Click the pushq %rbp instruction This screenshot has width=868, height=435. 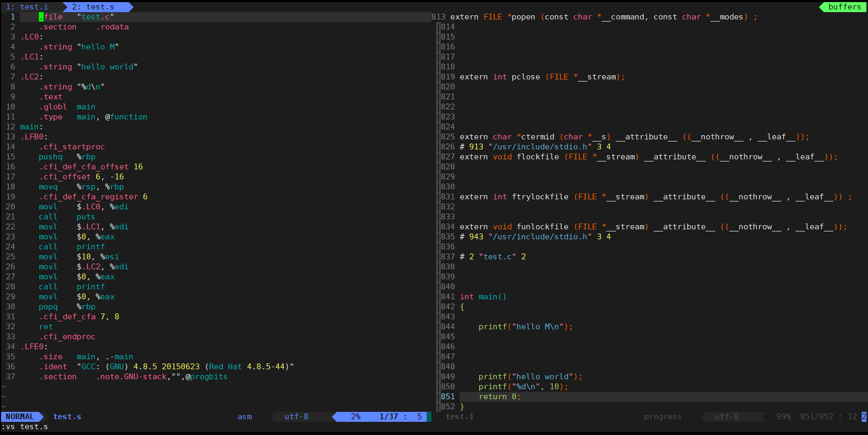[x=67, y=157]
